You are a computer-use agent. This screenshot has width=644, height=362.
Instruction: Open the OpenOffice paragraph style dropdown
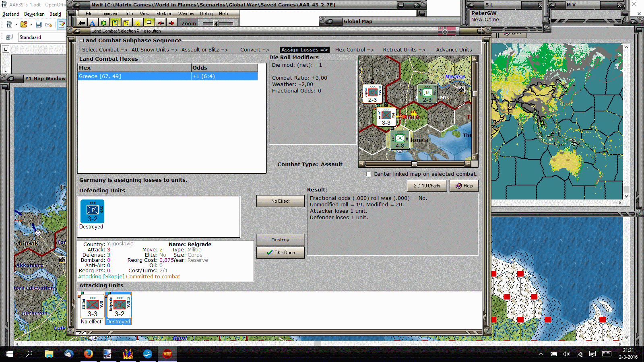click(42, 37)
